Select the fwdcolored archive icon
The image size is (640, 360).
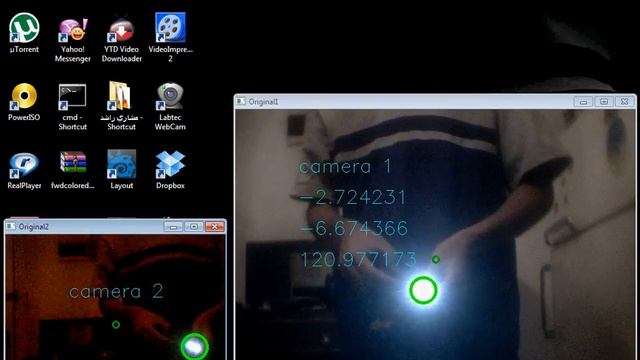coord(73,162)
